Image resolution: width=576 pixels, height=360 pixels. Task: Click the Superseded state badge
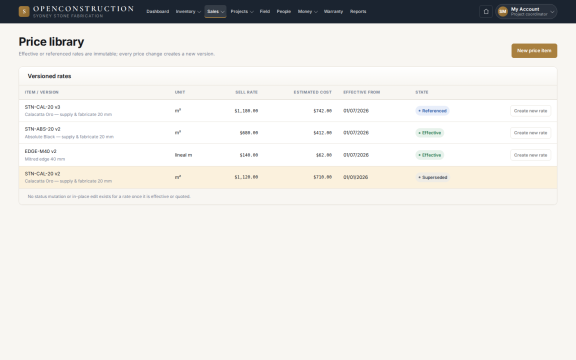pyautogui.click(x=432, y=177)
